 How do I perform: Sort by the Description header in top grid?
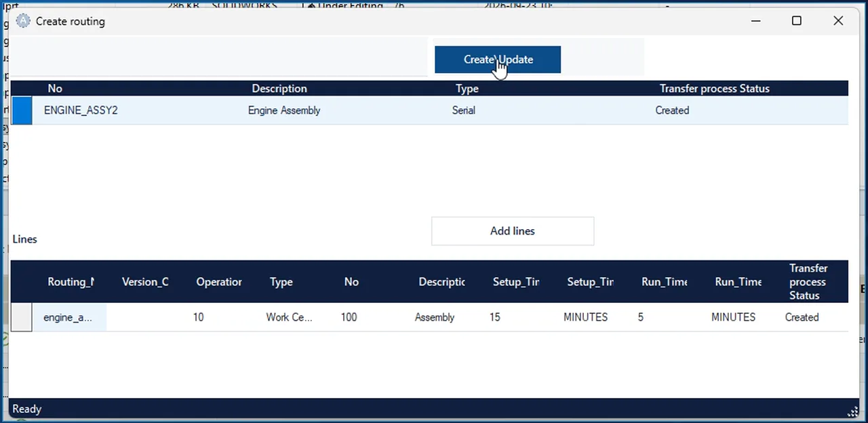click(279, 89)
